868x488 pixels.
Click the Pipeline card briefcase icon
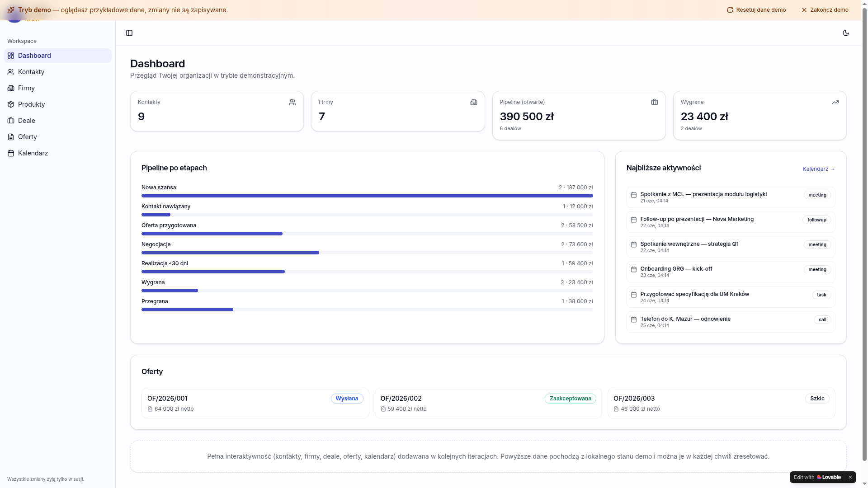[x=655, y=102]
